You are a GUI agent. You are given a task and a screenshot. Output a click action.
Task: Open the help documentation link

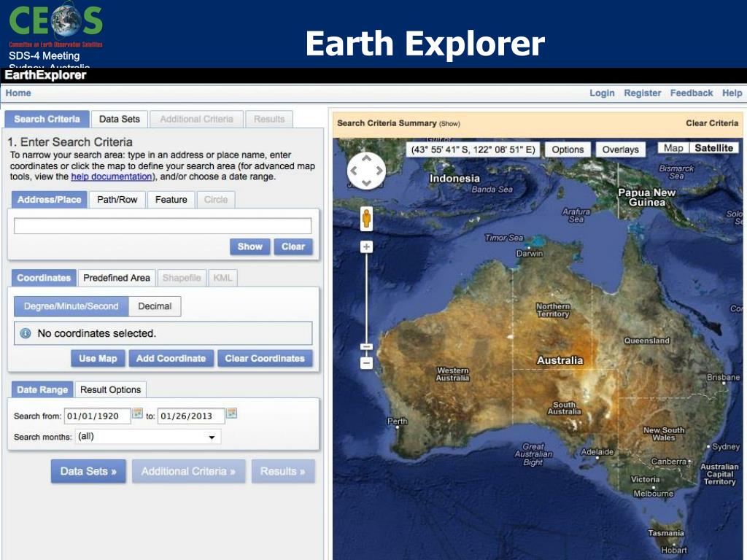pyautogui.click(x=112, y=176)
